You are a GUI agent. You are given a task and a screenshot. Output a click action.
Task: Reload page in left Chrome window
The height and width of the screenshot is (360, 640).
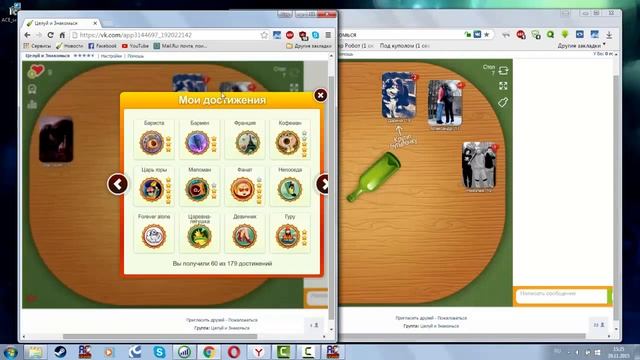point(50,35)
